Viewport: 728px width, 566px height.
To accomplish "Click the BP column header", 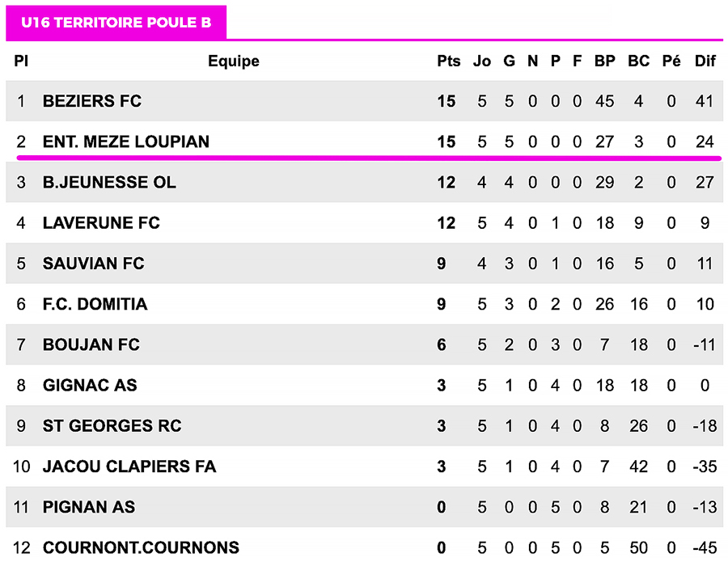I will (604, 61).
